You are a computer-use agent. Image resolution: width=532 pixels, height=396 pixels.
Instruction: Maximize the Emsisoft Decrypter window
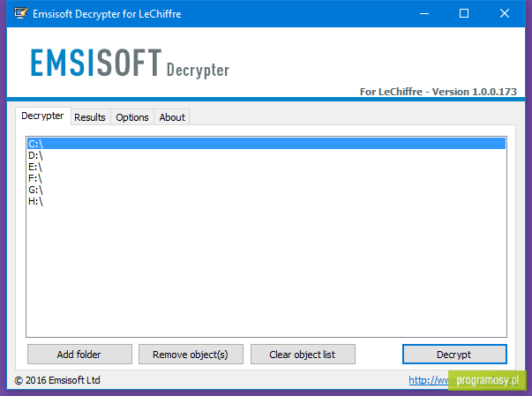click(x=464, y=13)
